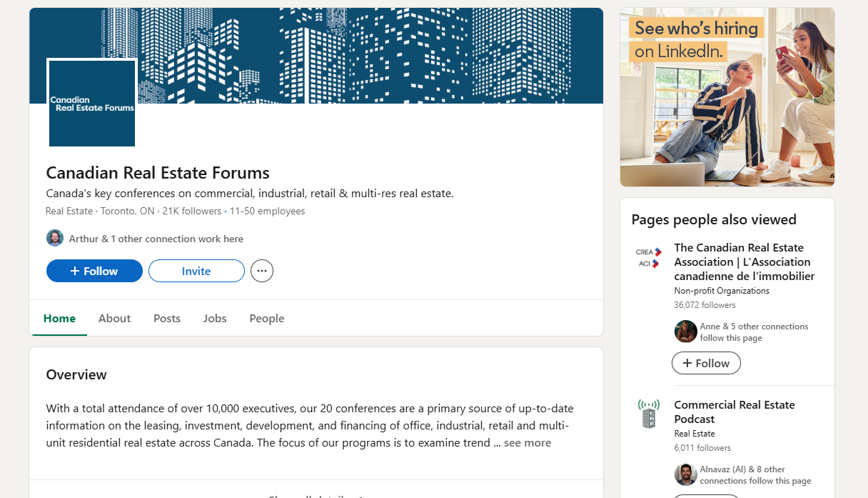
Task: Follow The Canadian Real Estate Association
Action: (x=706, y=363)
